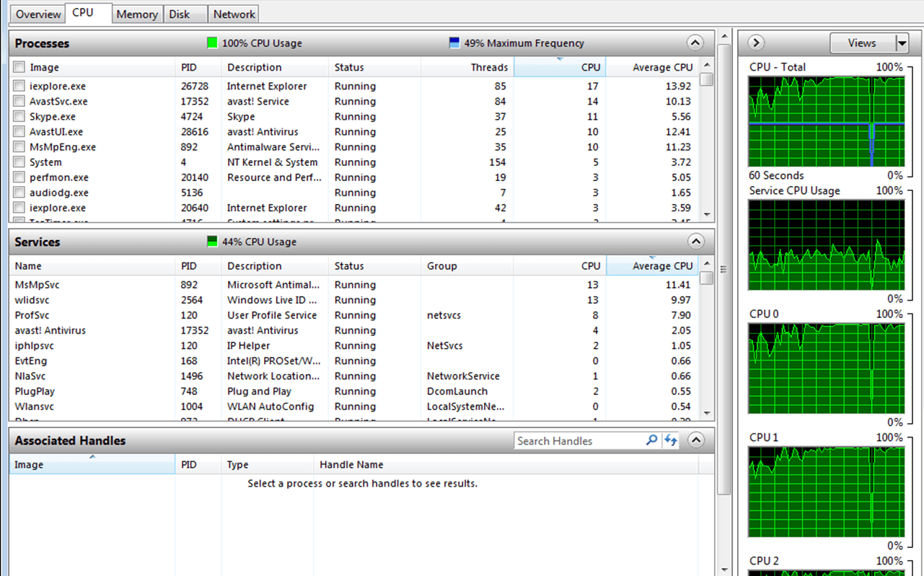Check the select-all Image checkbox in Processes header
The height and width of the screenshot is (576, 924).
19,67
